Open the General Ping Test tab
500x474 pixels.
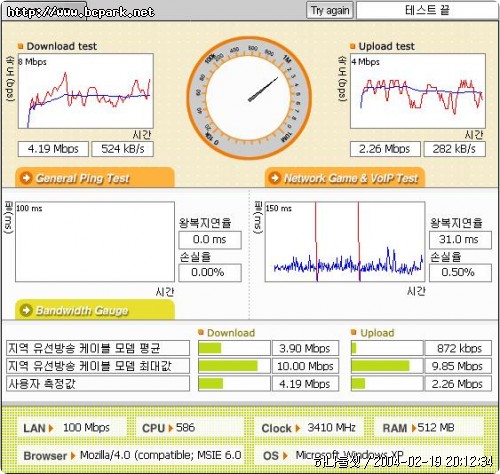pyautogui.click(x=95, y=178)
